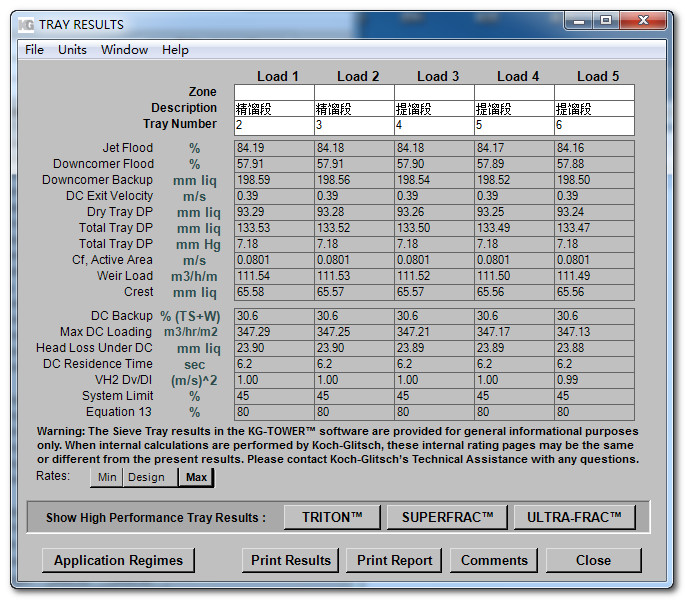Click the Print Results button
685x600 pixels.
(x=291, y=560)
